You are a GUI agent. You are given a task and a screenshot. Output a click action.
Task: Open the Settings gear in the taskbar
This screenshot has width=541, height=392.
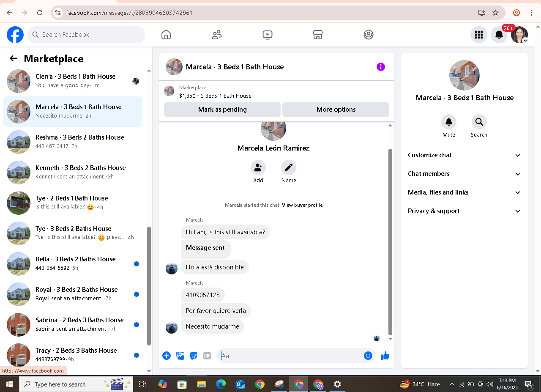(x=337, y=384)
